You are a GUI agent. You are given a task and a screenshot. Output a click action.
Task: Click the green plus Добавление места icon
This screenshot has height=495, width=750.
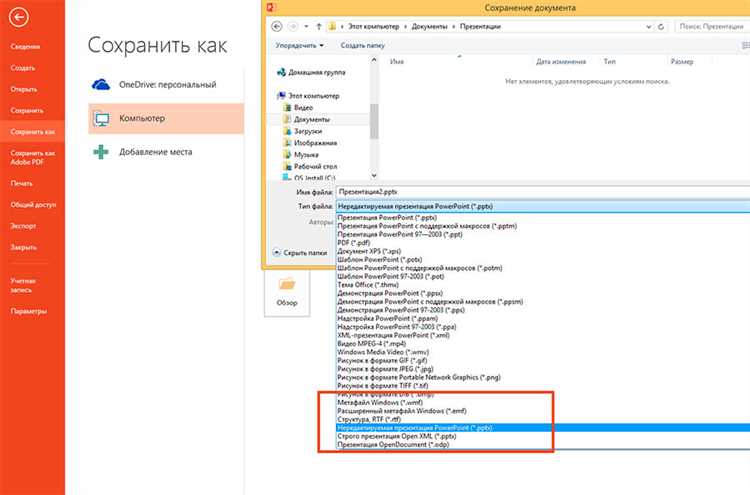point(101,152)
